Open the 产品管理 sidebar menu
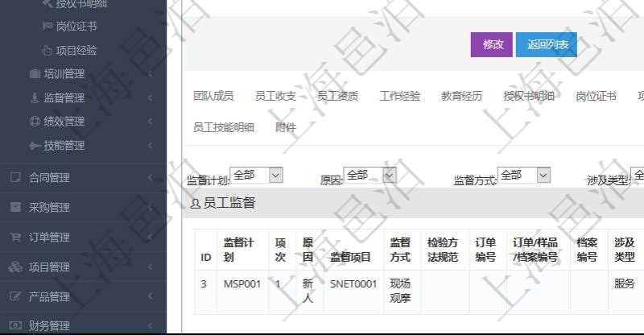 49,297
